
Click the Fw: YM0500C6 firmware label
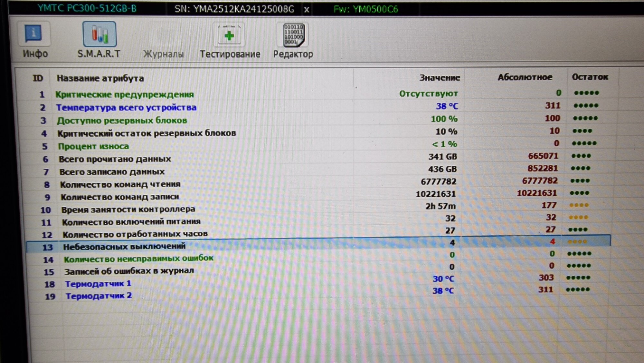coord(365,9)
